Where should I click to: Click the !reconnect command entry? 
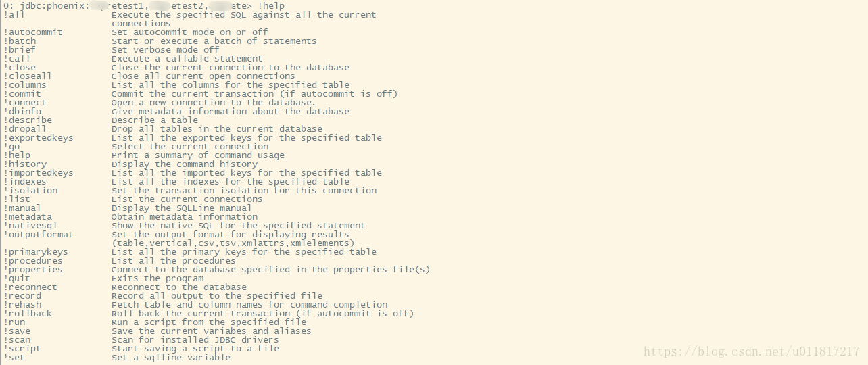(x=30, y=287)
